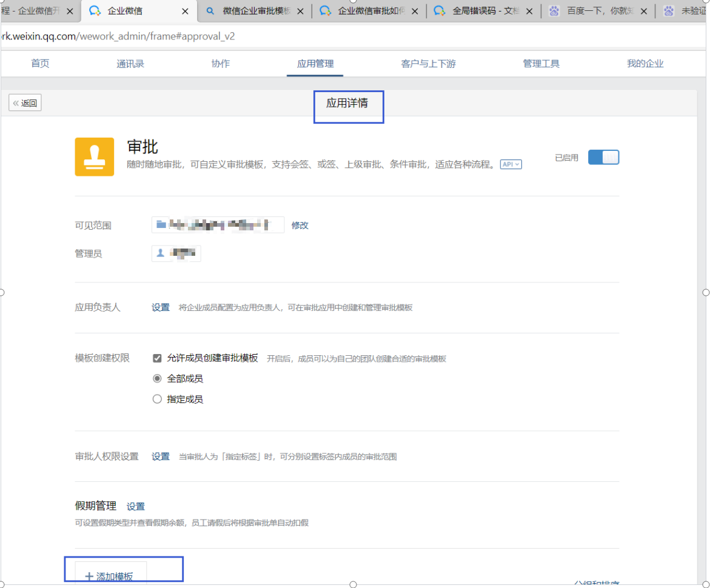This screenshot has height=588, width=710.
Task: Click the 添加模板 button
Action: pyautogui.click(x=110, y=573)
